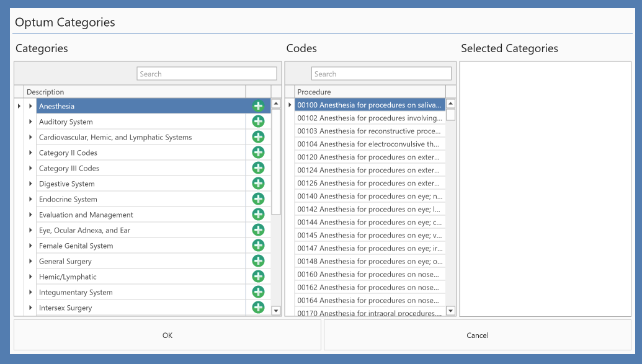
Task: Confirm selection with the OK button
Action: (167, 335)
